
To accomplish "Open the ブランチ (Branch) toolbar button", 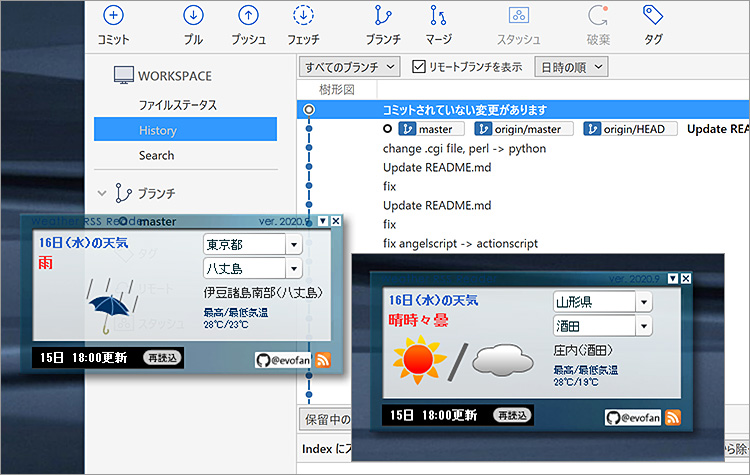I will [383, 25].
